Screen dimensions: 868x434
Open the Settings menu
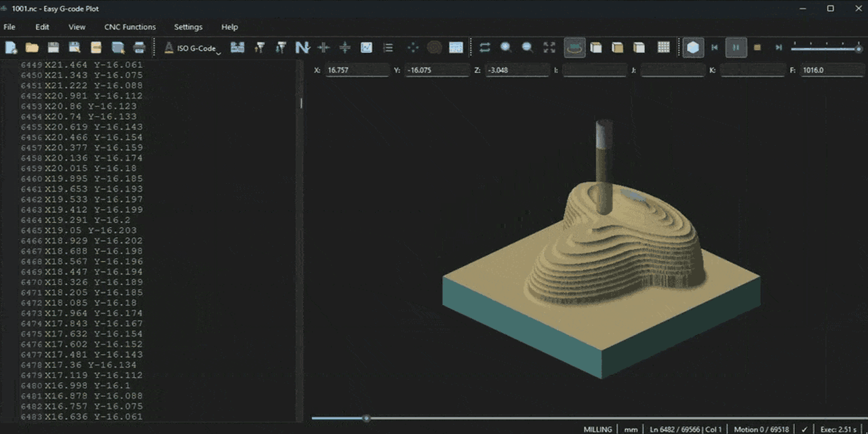click(189, 27)
